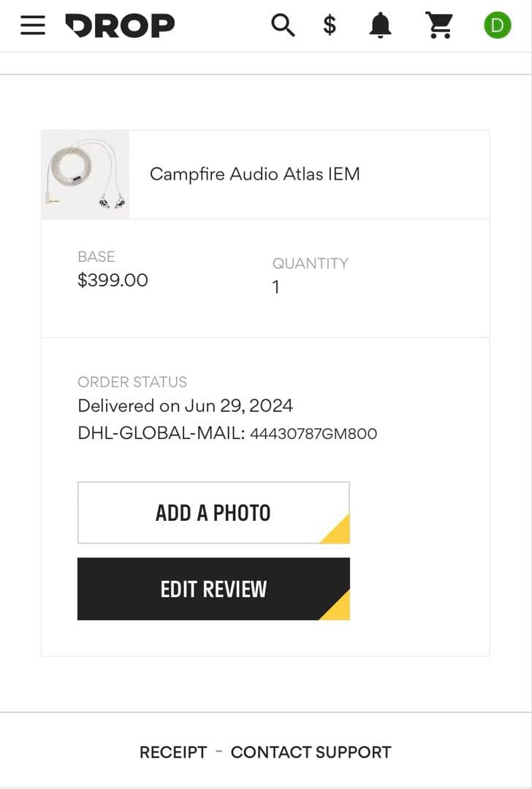
Task: Select the quantity value 1
Action: tap(275, 286)
